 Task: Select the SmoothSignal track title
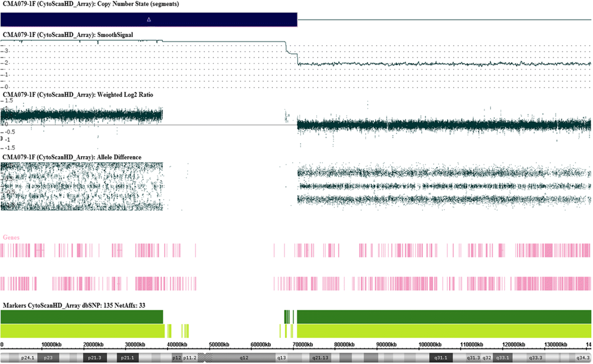point(68,35)
